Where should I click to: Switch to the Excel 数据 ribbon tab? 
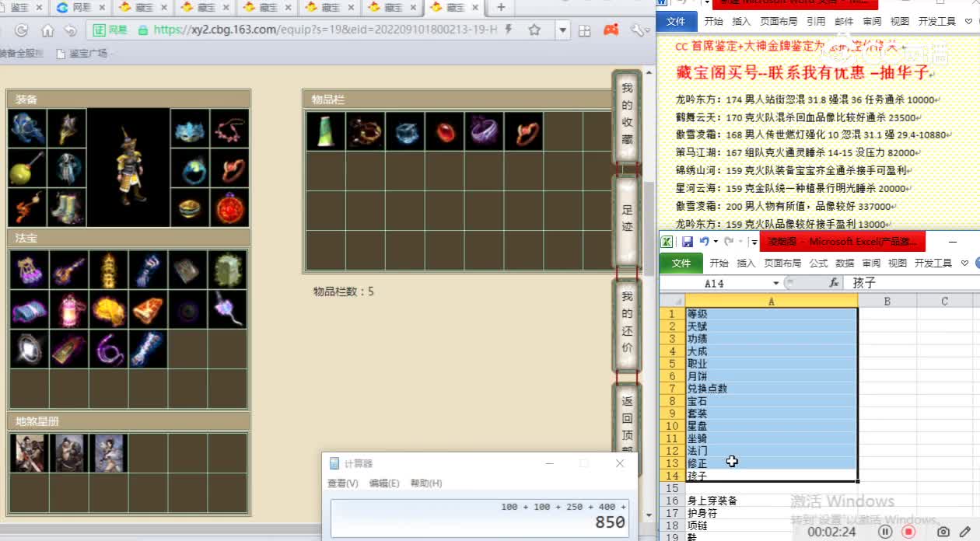(845, 263)
